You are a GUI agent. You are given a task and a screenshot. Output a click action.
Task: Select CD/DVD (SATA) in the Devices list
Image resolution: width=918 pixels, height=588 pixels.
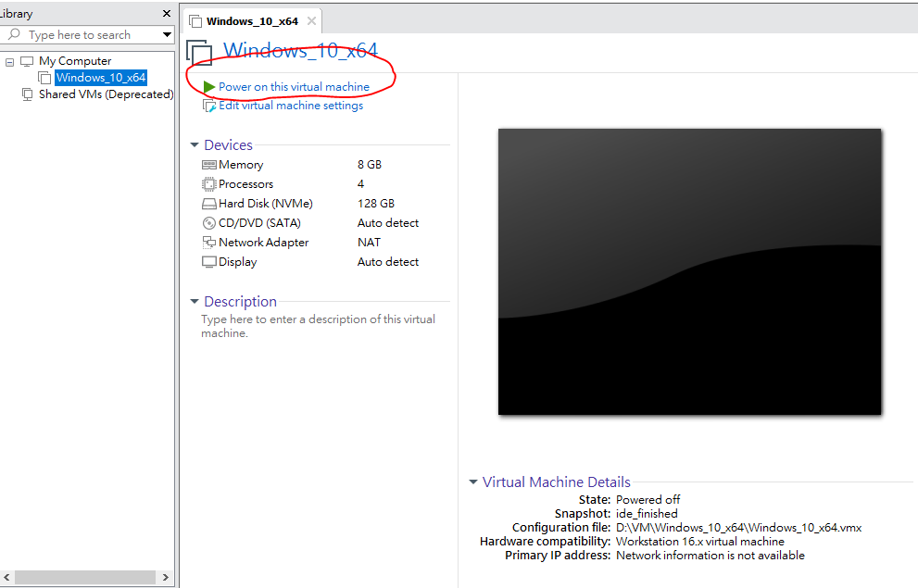[259, 223]
